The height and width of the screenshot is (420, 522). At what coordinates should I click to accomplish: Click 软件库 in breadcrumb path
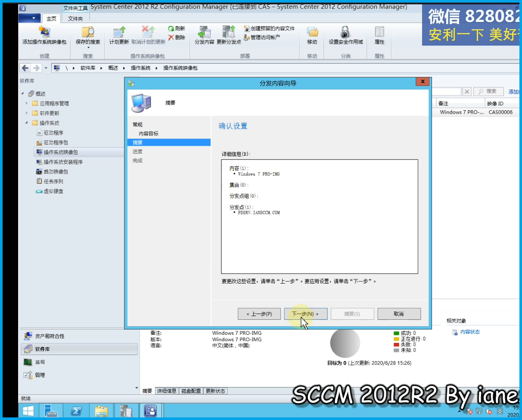tap(88, 68)
